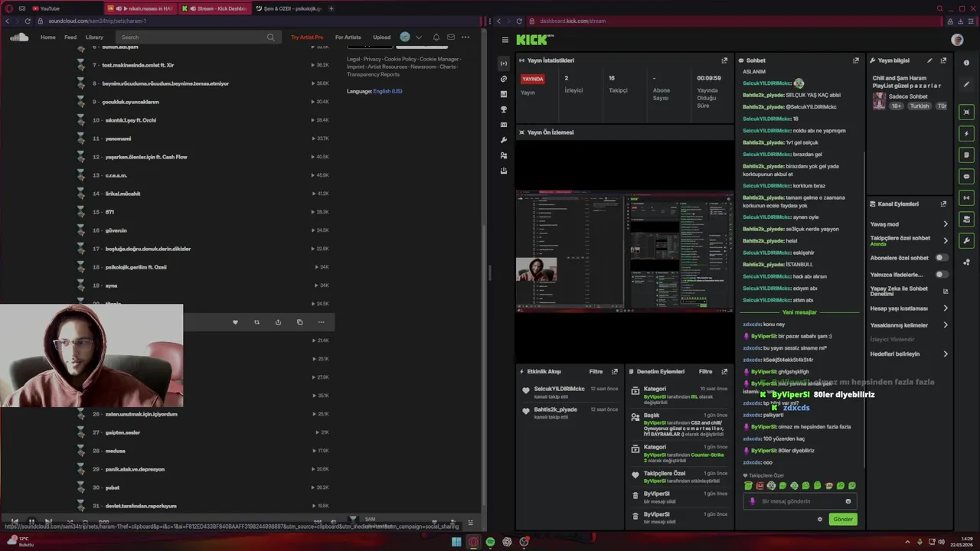
Task: Click Try Artist Pro link
Action: tap(307, 37)
